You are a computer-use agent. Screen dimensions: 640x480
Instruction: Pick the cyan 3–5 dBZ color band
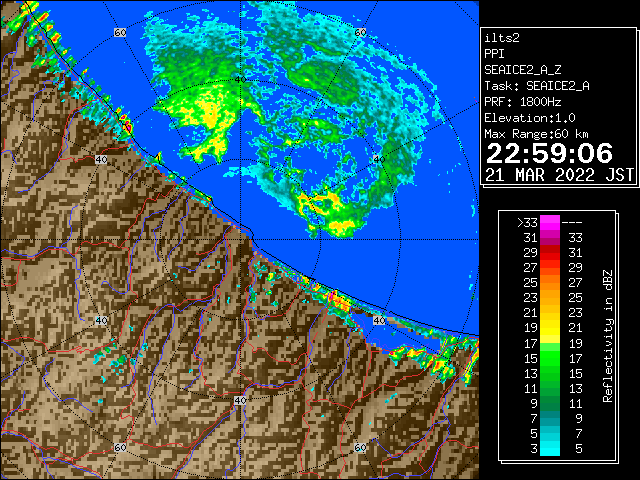click(x=550, y=448)
